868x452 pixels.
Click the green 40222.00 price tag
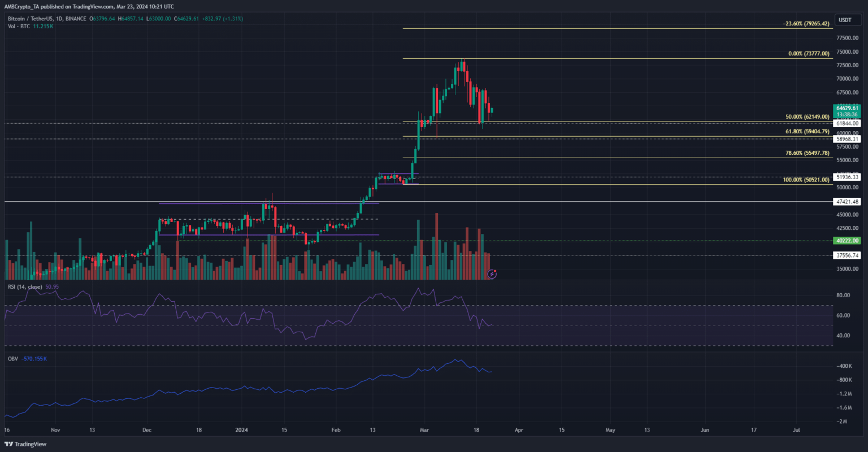847,241
